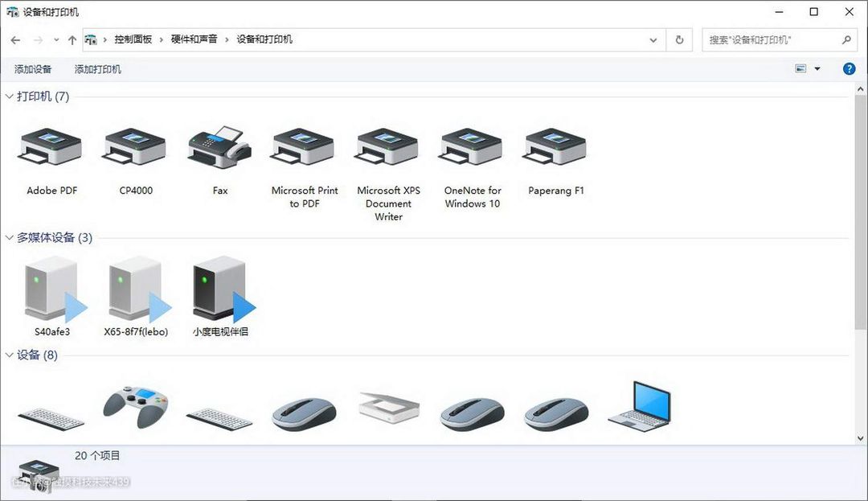Click 添加设备 in the toolbar
Screen dimensions: 868x501
pyautogui.click(x=33, y=69)
